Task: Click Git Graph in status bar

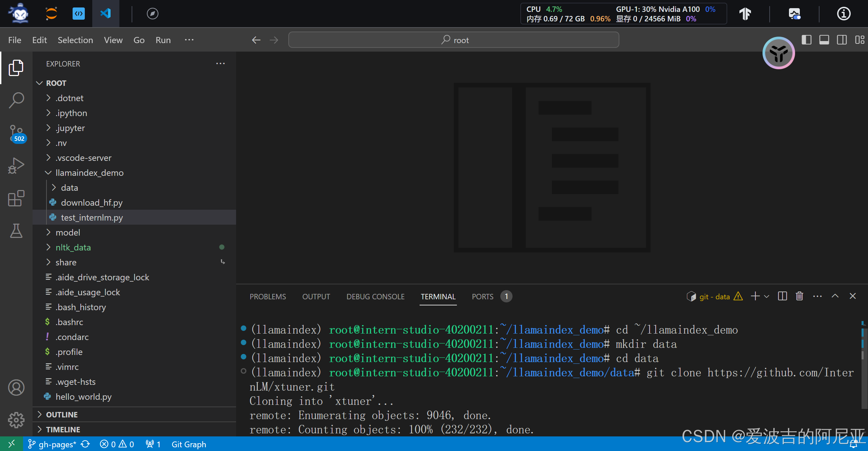Action: [189, 444]
